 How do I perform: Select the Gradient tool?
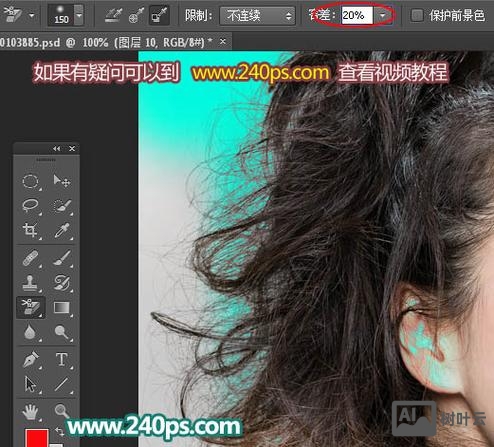[62, 307]
